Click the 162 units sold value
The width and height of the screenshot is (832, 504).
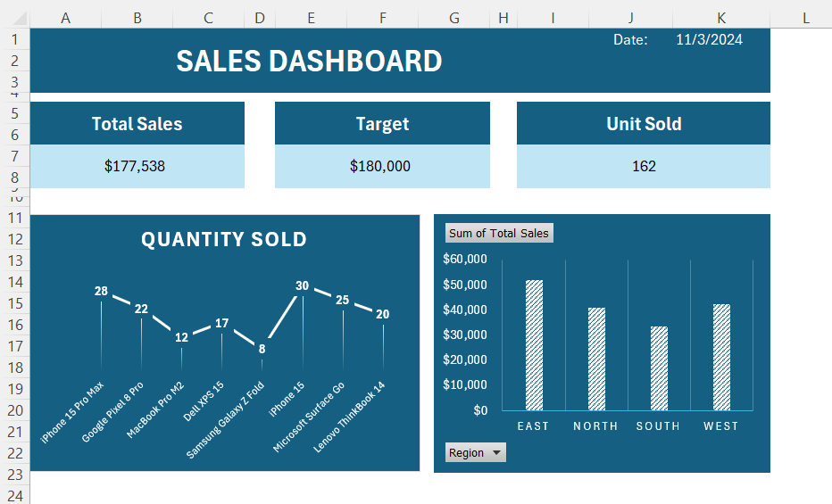pyautogui.click(x=644, y=166)
